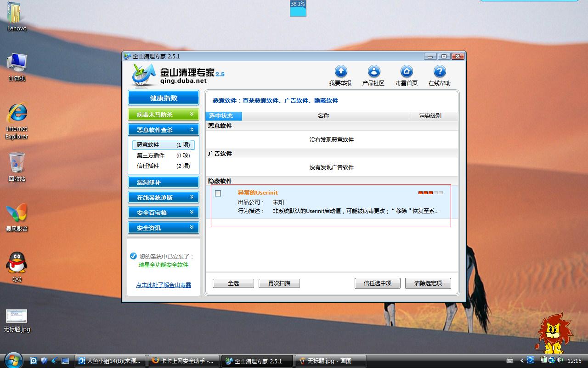Viewport: 588px width, 368px height.
Task: Click the 金山清理专家 2.5.1 taskbar button
Action: (257, 361)
